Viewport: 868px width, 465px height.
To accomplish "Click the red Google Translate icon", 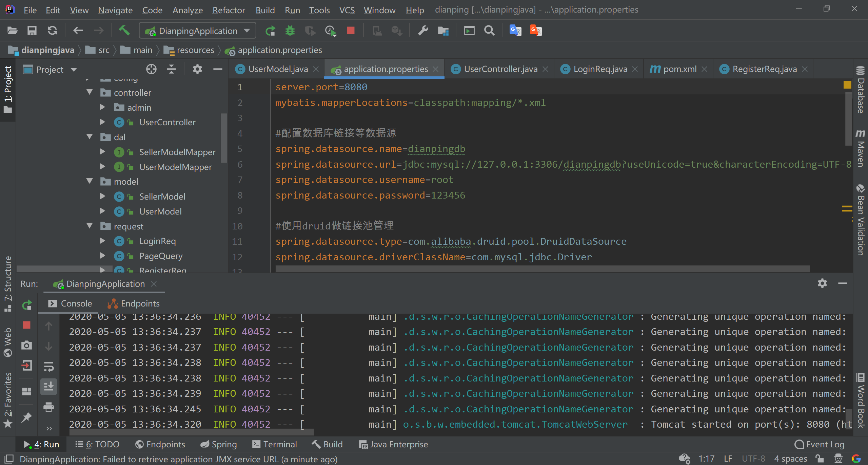I will [x=536, y=31].
